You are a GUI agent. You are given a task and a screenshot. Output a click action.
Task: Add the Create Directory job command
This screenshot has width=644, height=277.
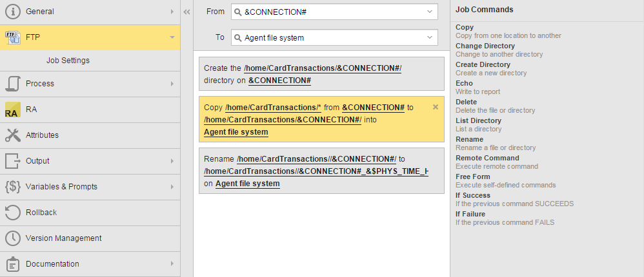483,64
